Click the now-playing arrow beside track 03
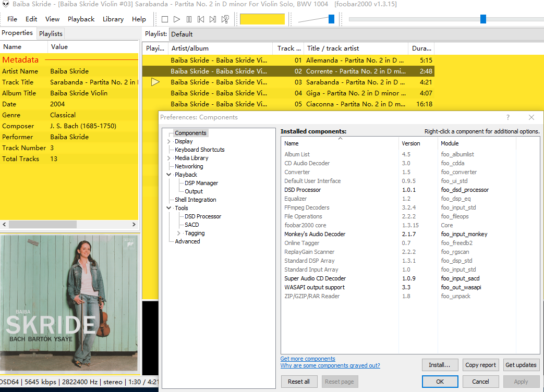 click(x=155, y=82)
